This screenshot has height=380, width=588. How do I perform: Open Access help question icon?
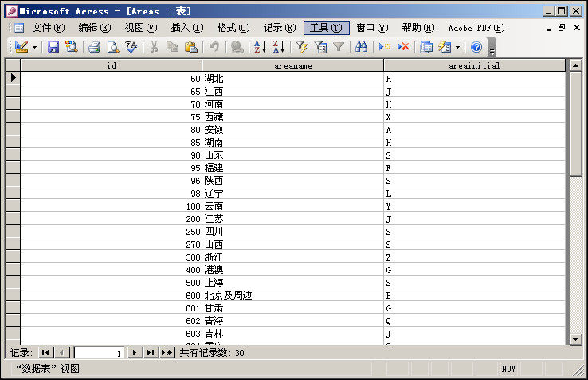click(476, 47)
